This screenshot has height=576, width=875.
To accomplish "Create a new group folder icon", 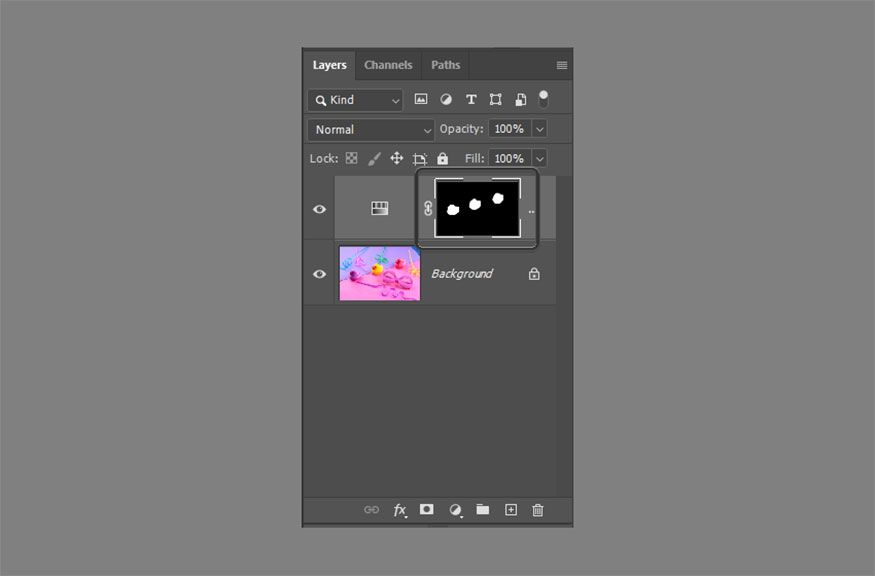I will click(x=483, y=510).
